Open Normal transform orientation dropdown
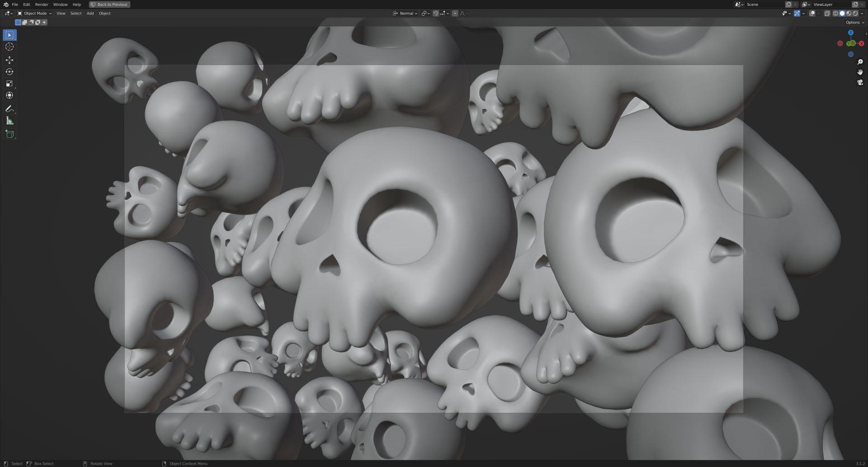 pos(405,14)
